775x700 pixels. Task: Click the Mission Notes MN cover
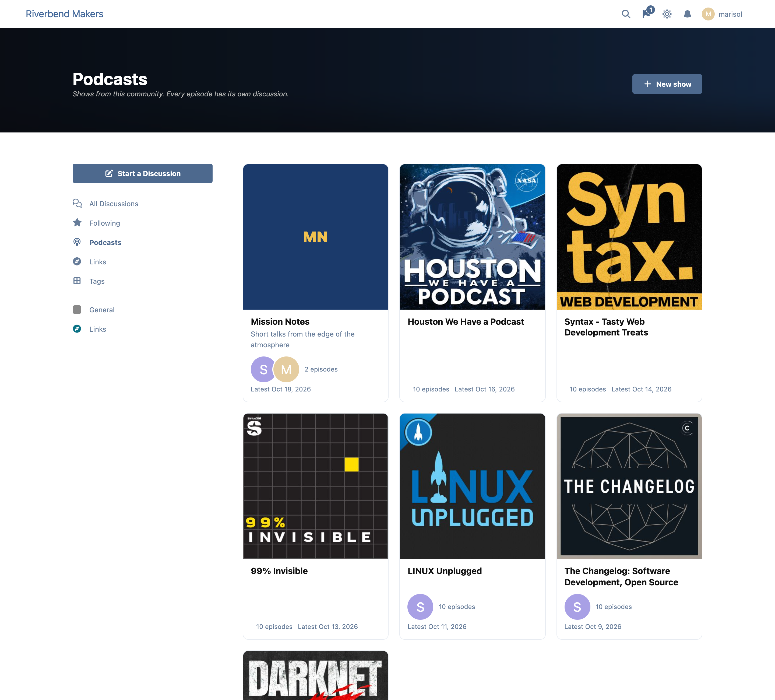pyautogui.click(x=316, y=237)
